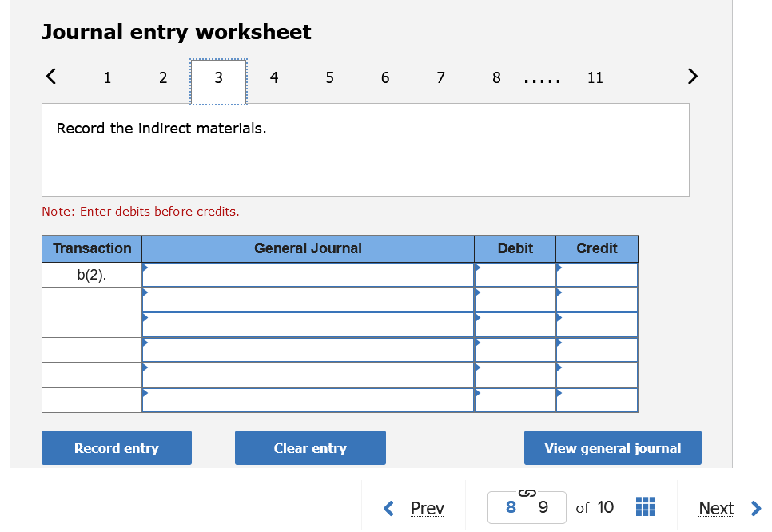The image size is (772, 532).
Task: Open question tab 11
Action: [x=595, y=77]
